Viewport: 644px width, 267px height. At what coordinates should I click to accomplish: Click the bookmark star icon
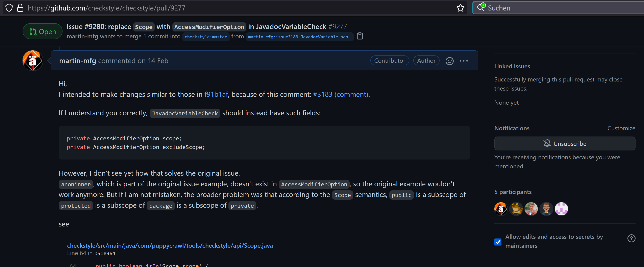[x=460, y=8]
